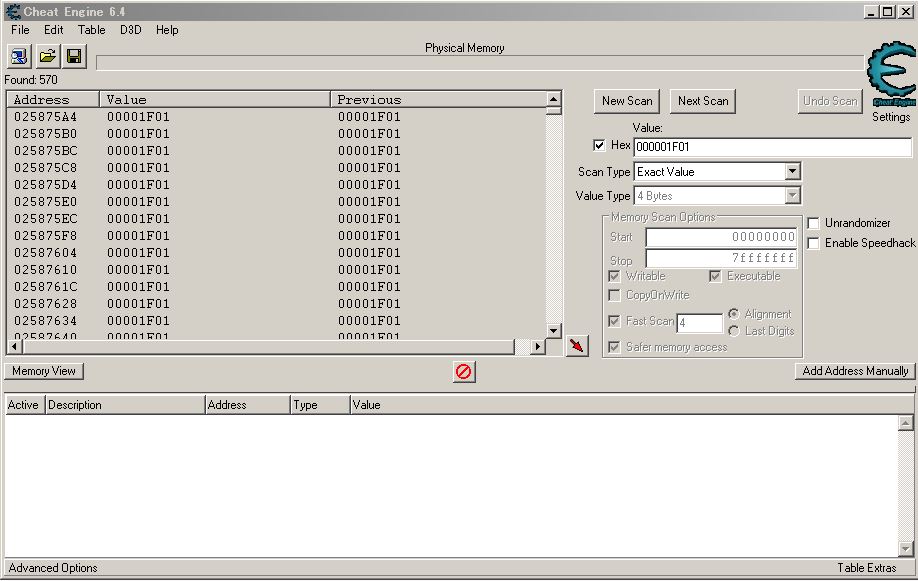Screen dimensions: 918x581
Task: Open the Scan Type dropdown
Action: click(791, 172)
